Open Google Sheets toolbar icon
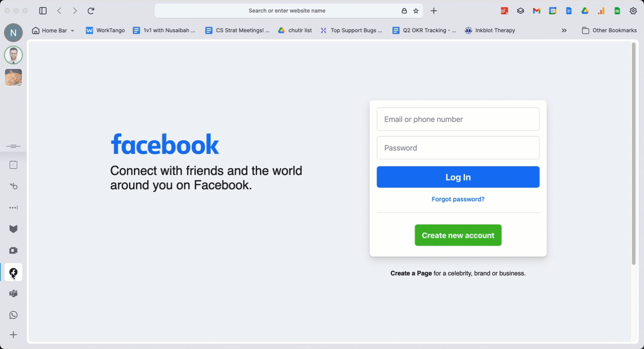Image resolution: width=644 pixels, height=349 pixels. pos(617,11)
